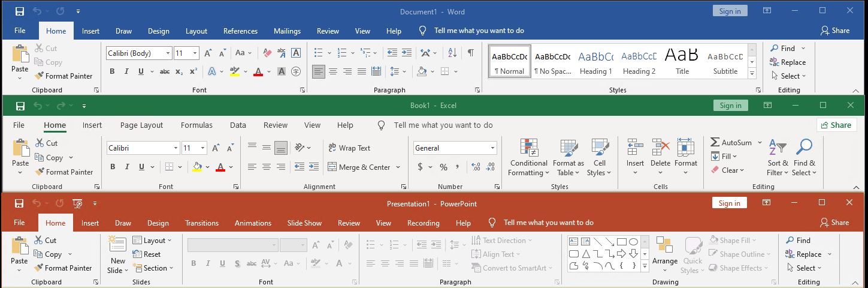Image resolution: width=868 pixels, height=288 pixels.
Task: Click Excel's Cut scissors icon
Action: point(40,143)
